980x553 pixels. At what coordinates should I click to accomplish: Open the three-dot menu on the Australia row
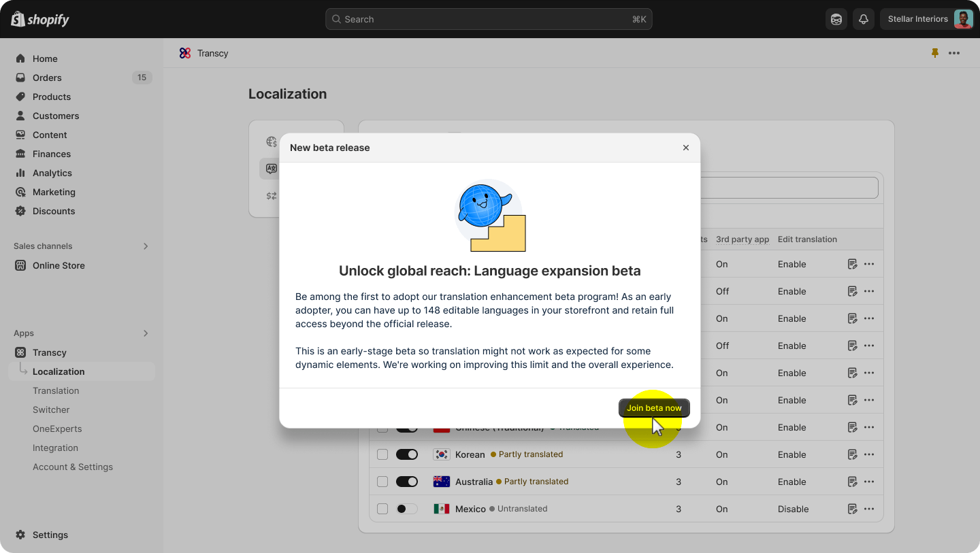(868, 482)
